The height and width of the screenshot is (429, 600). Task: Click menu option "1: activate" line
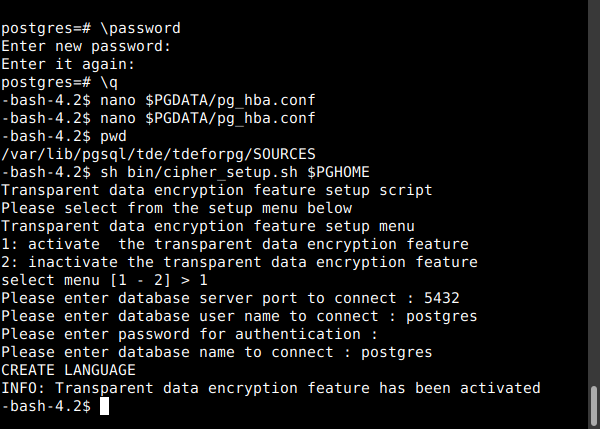tap(234, 244)
